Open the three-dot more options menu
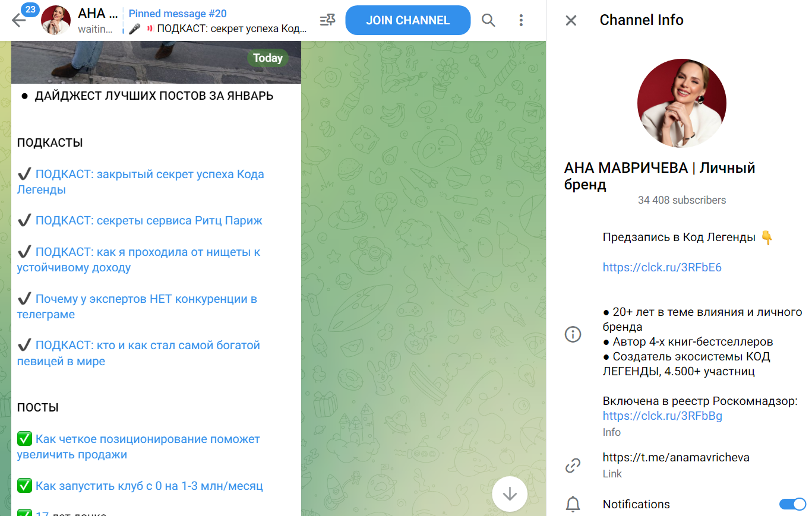 (521, 20)
